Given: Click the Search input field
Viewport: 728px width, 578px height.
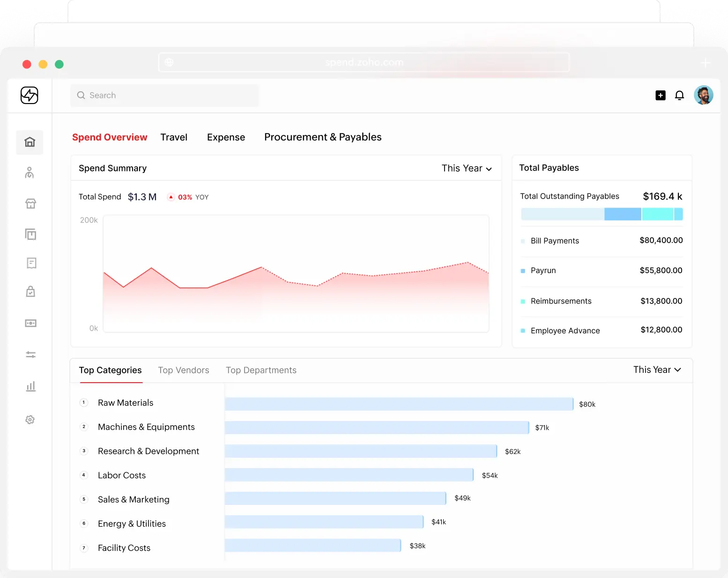Looking at the screenshot, I should (x=164, y=96).
